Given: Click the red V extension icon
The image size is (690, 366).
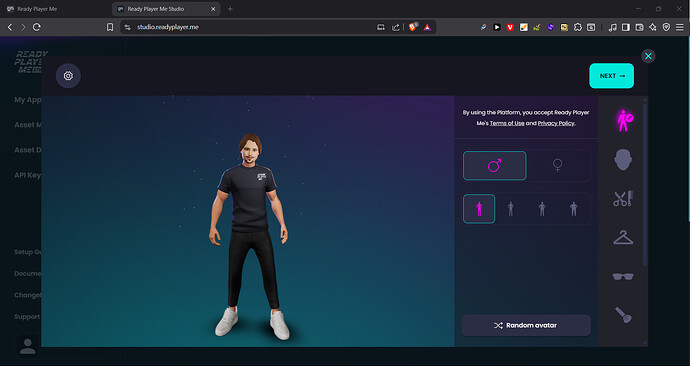Looking at the screenshot, I should point(510,27).
